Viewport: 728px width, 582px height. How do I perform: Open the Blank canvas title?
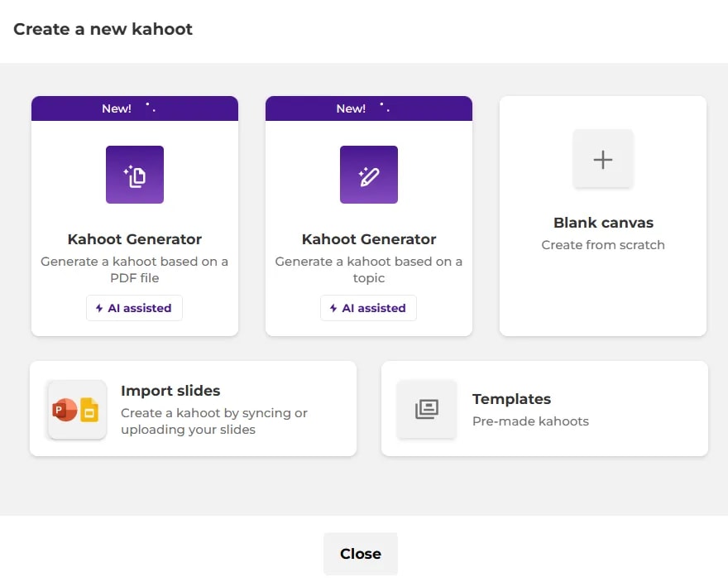click(603, 223)
